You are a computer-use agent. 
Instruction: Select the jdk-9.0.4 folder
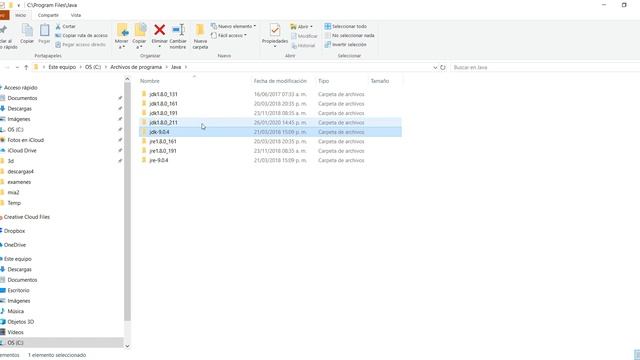click(x=270, y=132)
